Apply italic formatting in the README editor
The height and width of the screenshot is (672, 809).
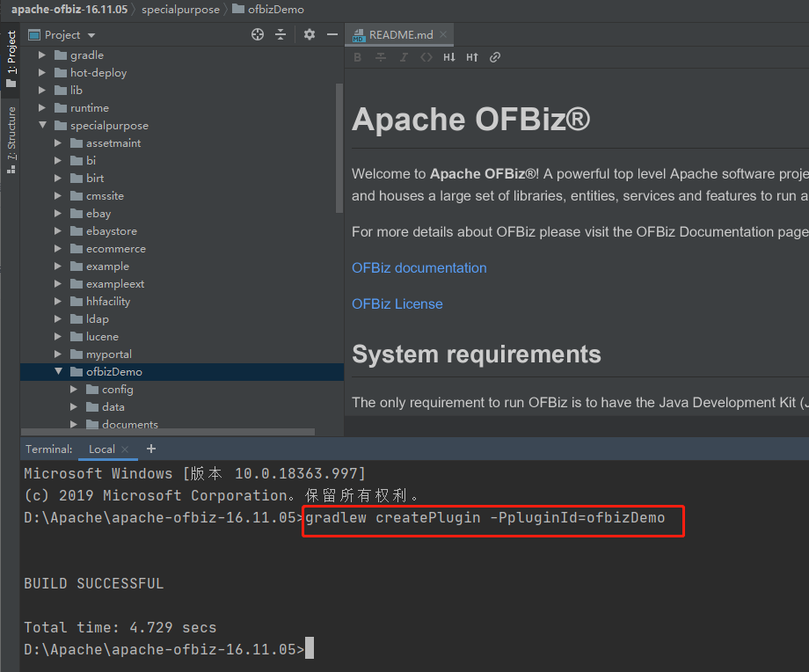(403, 57)
